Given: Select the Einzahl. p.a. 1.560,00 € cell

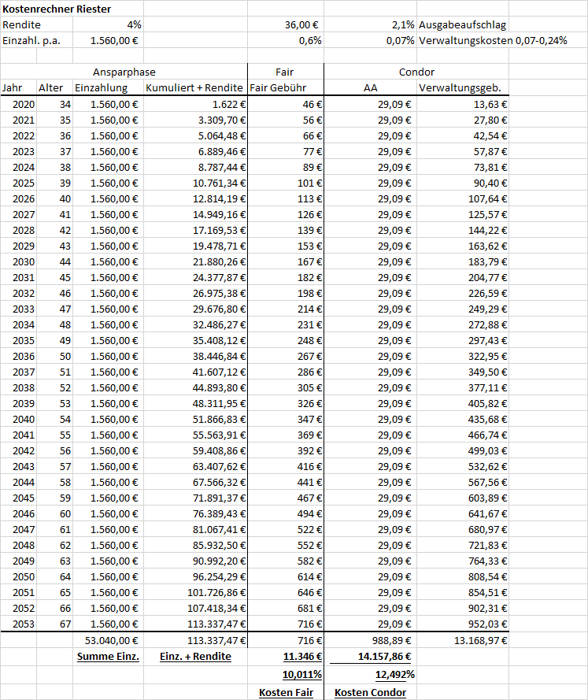Looking at the screenshot, I should (108, 41).
